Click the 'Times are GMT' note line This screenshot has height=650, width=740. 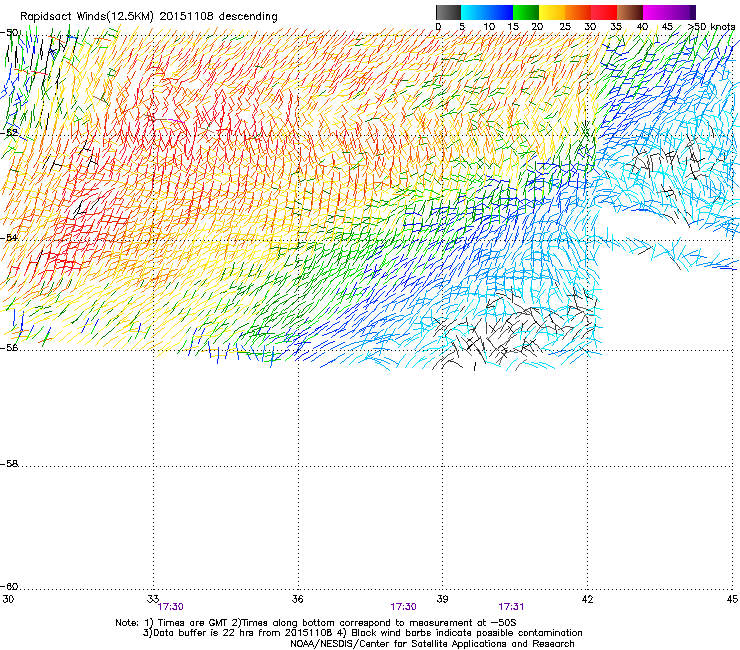click(316, 623)
